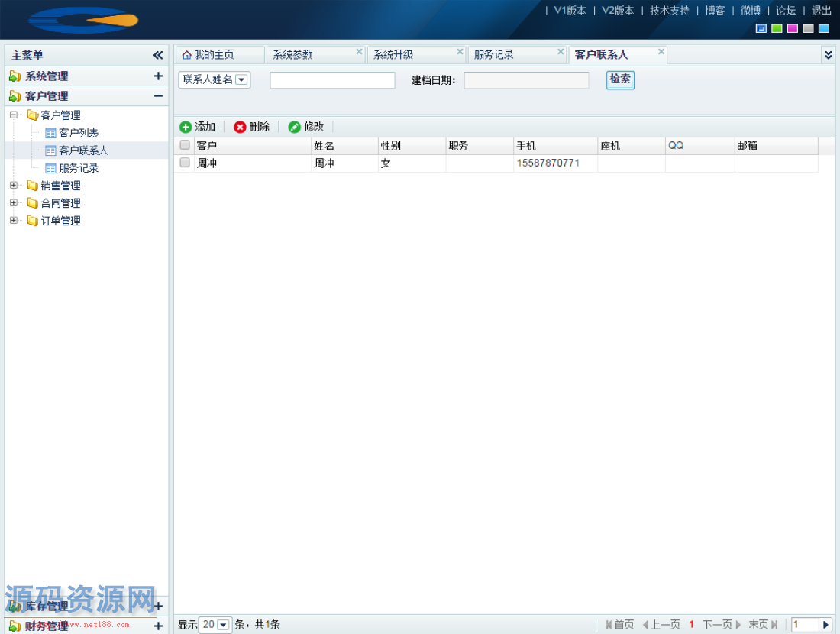Click the green Add (添加) icon
This screenshot has height=634, width=840.
tap(187, 127)
